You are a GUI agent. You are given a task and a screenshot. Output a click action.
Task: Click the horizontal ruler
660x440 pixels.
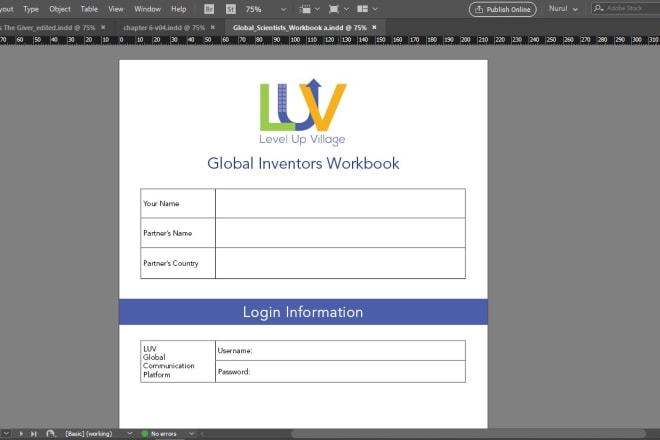click(330, 40)
